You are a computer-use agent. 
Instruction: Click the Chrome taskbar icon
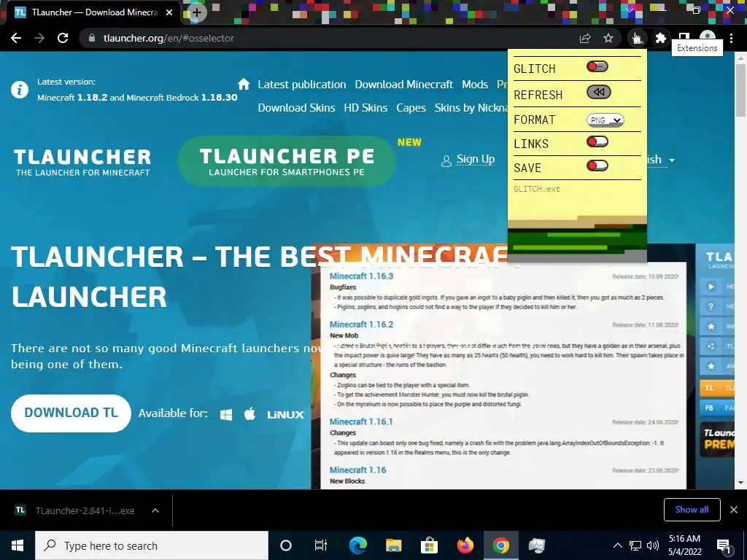point(500,545)
